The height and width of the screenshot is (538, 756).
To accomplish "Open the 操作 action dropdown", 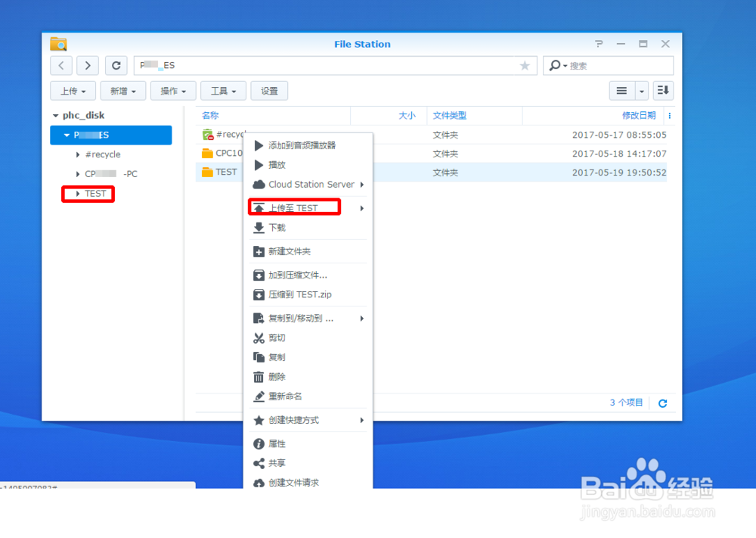I will point(173,91).
